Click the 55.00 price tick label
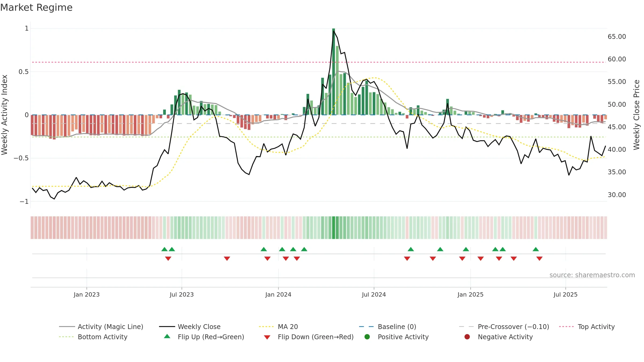The image size is (644, 362). [617, 82]
